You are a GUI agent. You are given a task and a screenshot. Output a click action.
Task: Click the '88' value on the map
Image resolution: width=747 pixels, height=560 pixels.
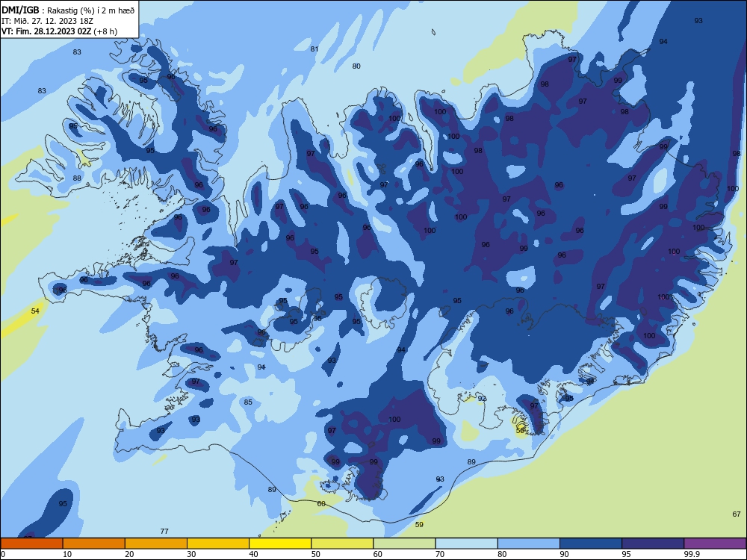pos(77,178)
